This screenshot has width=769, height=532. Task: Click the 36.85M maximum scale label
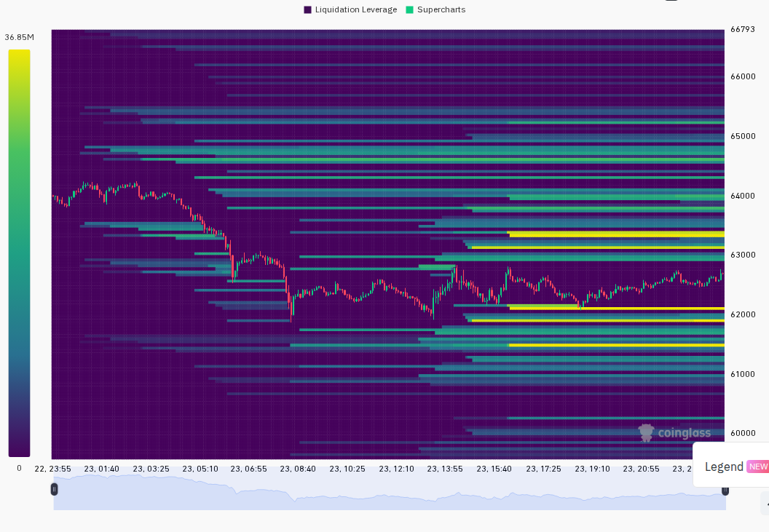[x=19, y=37]
